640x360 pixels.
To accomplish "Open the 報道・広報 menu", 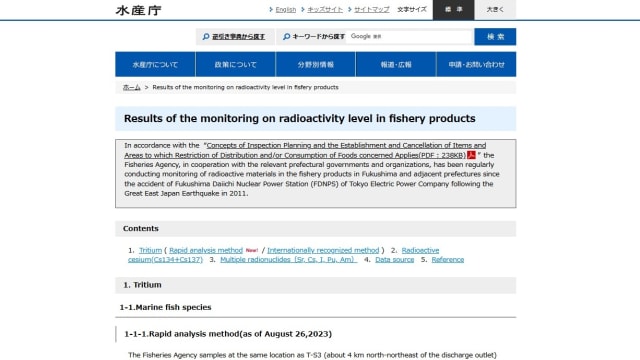I will pos(396,64).
